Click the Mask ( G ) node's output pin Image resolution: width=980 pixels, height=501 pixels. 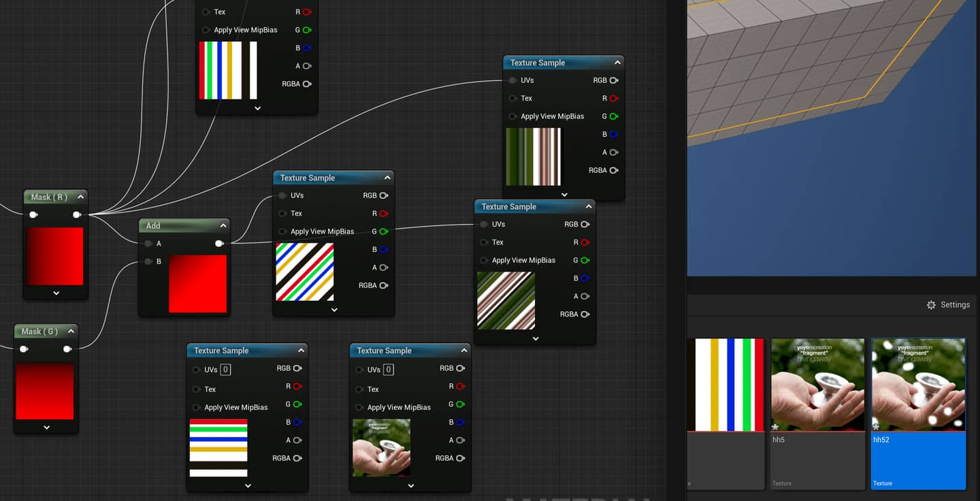tap(67, 349)
